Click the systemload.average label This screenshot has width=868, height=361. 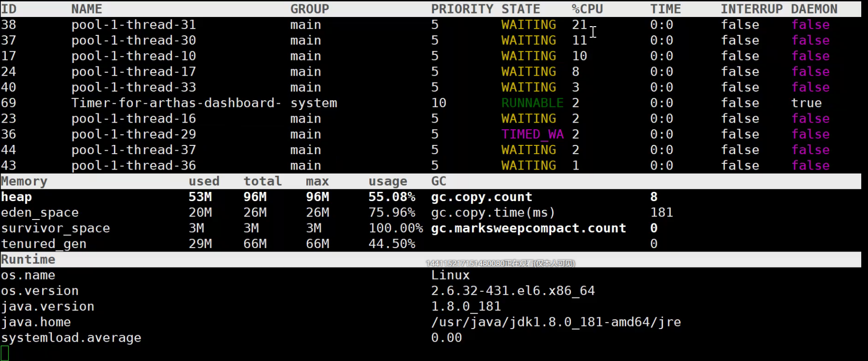(71, 338)
